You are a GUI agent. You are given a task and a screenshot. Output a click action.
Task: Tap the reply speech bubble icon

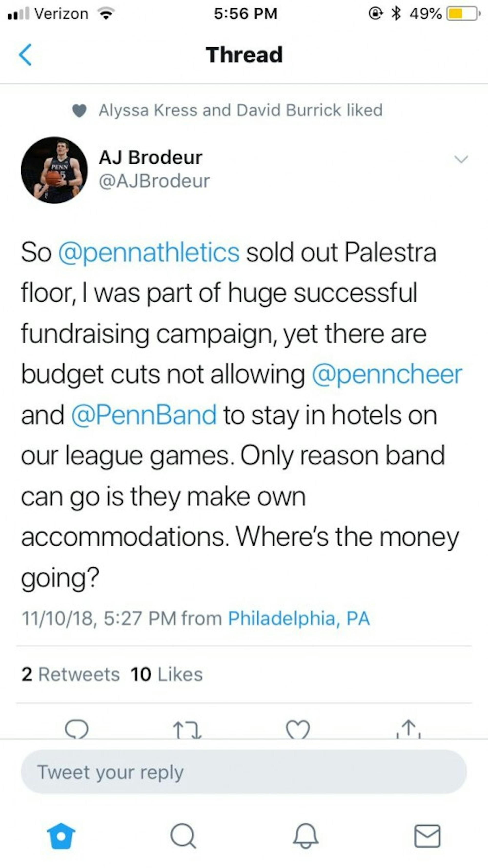click(x=77, y=729)
